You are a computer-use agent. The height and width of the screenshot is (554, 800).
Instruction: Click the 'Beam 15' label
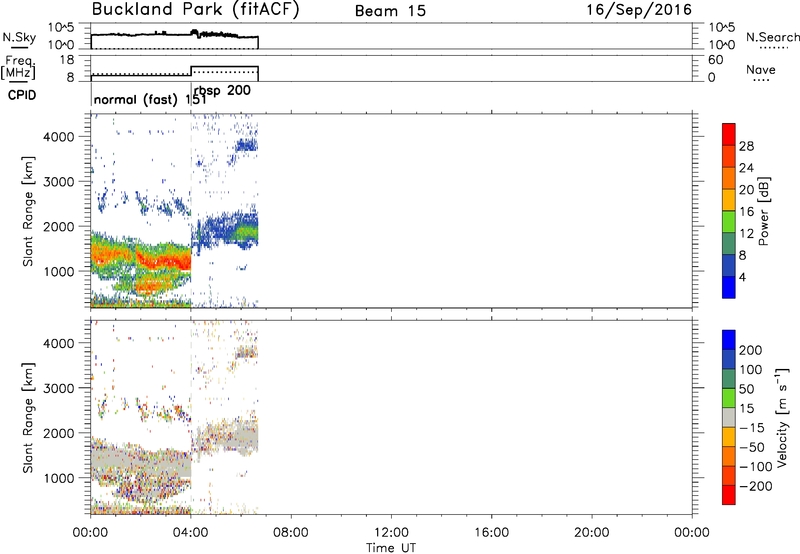(x=390, y=11)
